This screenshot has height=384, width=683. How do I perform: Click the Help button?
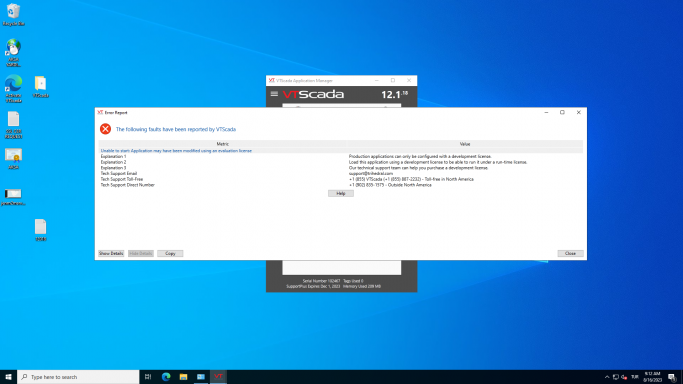pos(341,193)
